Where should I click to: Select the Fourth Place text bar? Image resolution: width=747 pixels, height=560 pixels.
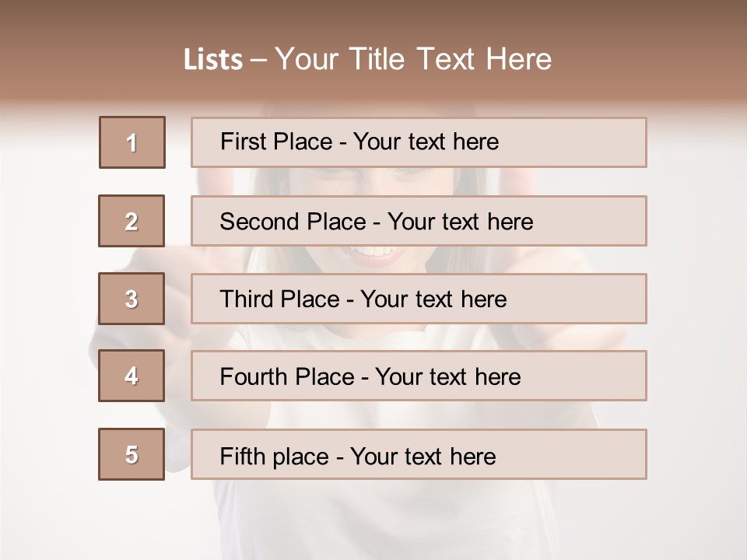click(419, 376)
